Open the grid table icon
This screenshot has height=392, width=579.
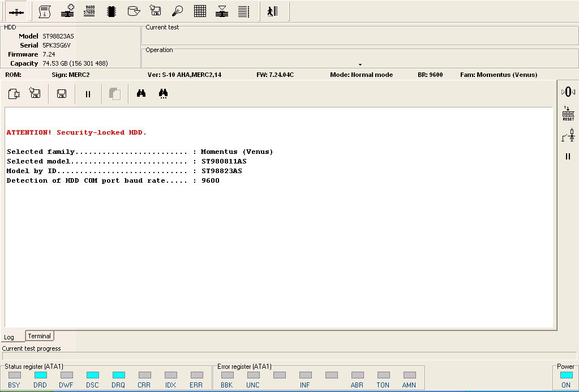(200, 11)
